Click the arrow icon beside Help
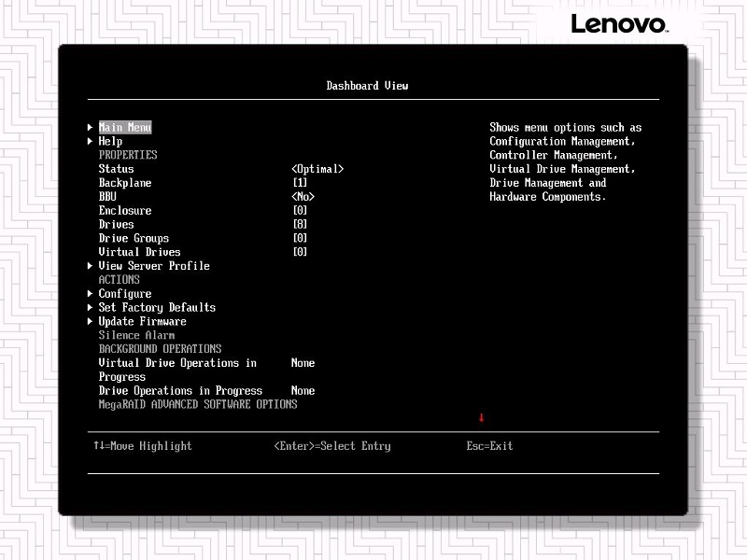747x560 pixels. [90, 142]
